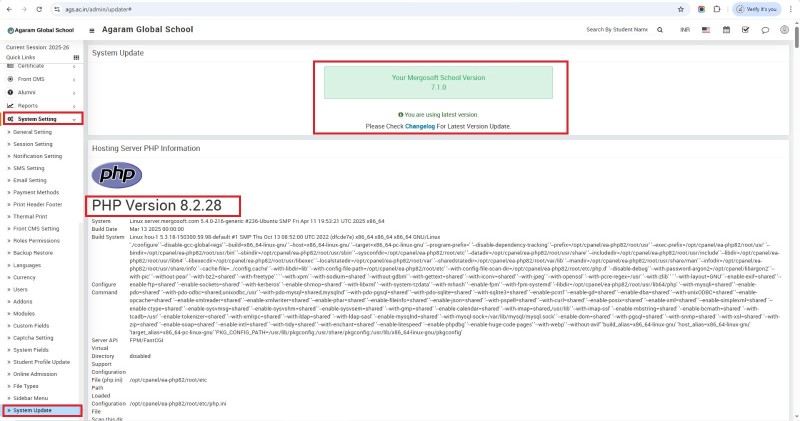Open Captcha Setting submenu item
The height and width of the screenshot is (421, 800).
coord(33,338)
